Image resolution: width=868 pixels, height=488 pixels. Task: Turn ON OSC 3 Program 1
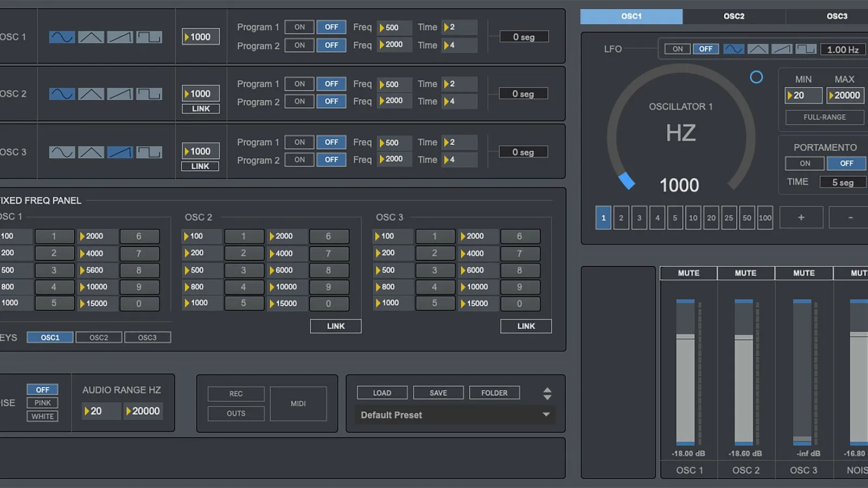(299, 142)
